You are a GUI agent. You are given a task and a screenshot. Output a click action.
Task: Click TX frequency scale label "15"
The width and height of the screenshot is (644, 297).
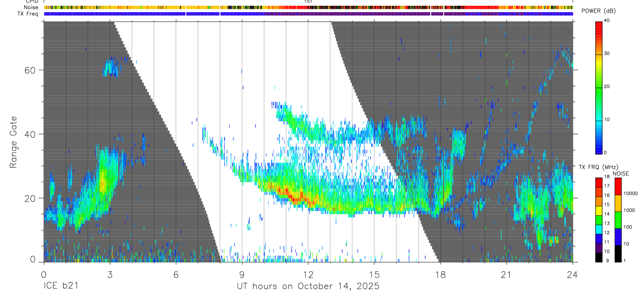(x=607, y=205)
